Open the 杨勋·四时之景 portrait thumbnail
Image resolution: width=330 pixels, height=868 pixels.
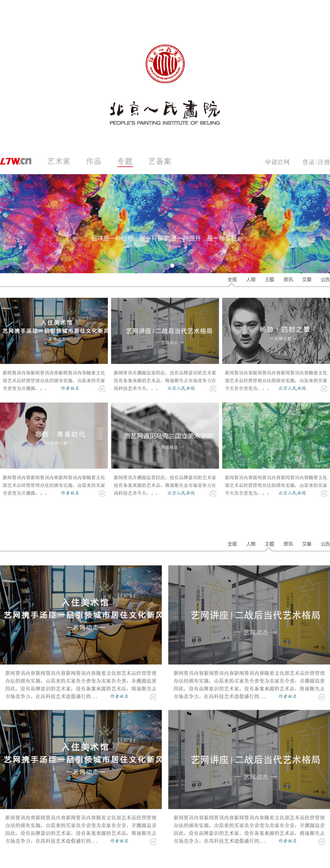pyautogui.click(x=276, y=330)
